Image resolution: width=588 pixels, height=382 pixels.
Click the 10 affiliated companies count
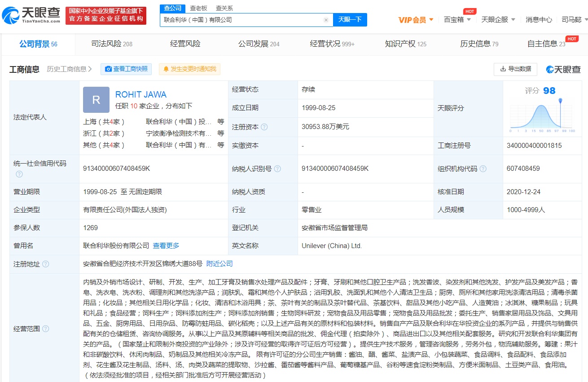pos(134,106)
